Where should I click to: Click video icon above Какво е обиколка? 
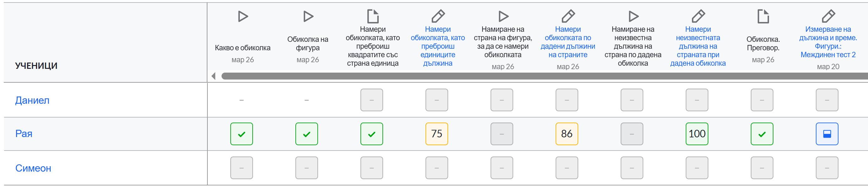[243, 16]
